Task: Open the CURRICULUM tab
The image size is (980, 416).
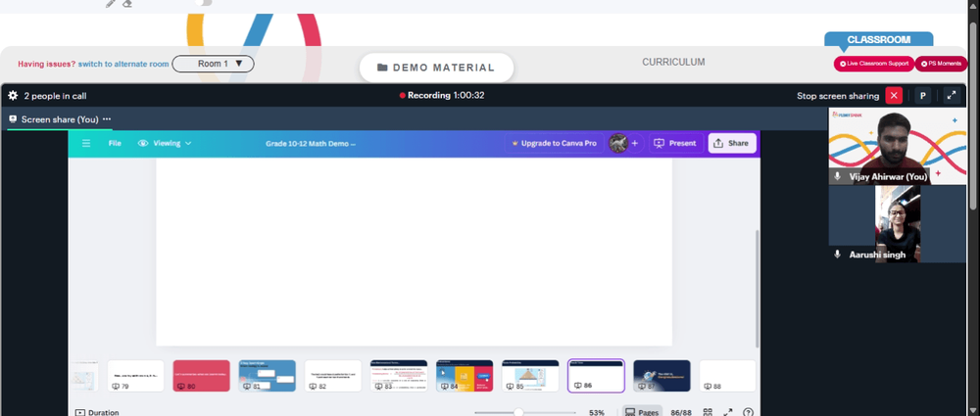Action: tap(673, 63)
